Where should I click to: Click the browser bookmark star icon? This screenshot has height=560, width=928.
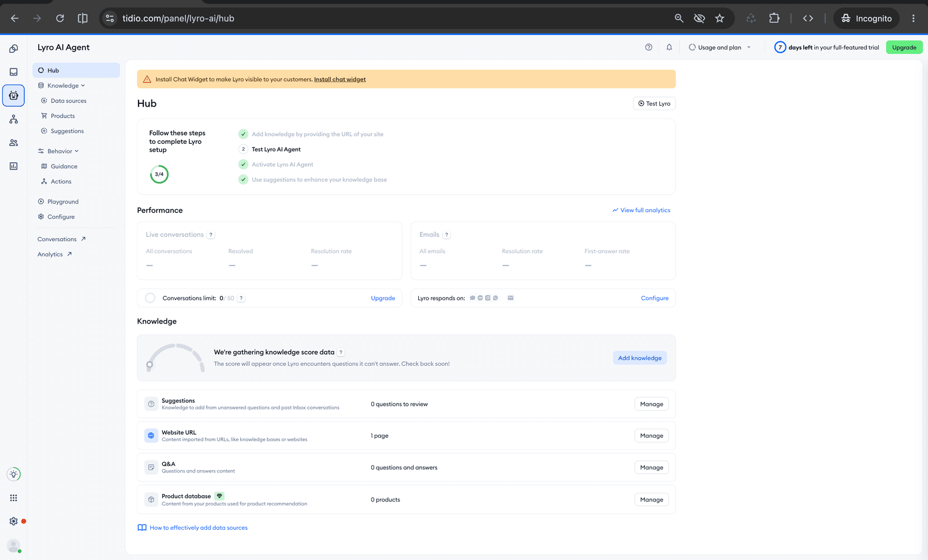(x=720, y=19)
